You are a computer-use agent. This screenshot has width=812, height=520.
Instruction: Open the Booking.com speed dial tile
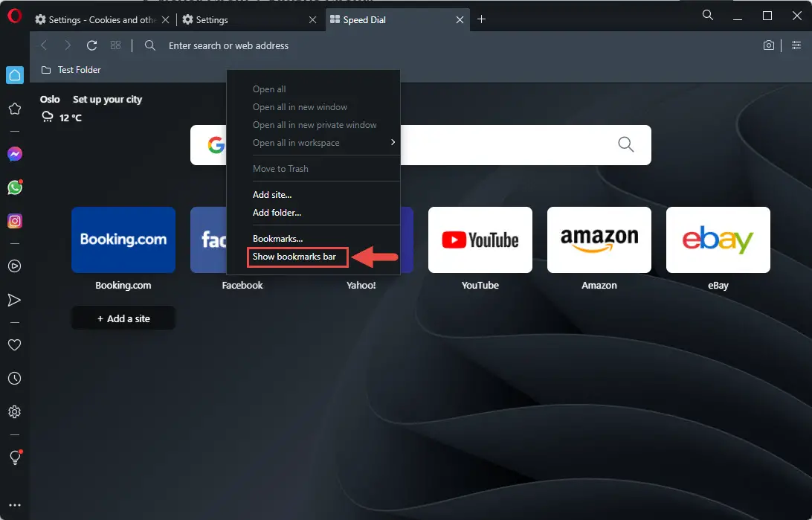click(123, 240)
